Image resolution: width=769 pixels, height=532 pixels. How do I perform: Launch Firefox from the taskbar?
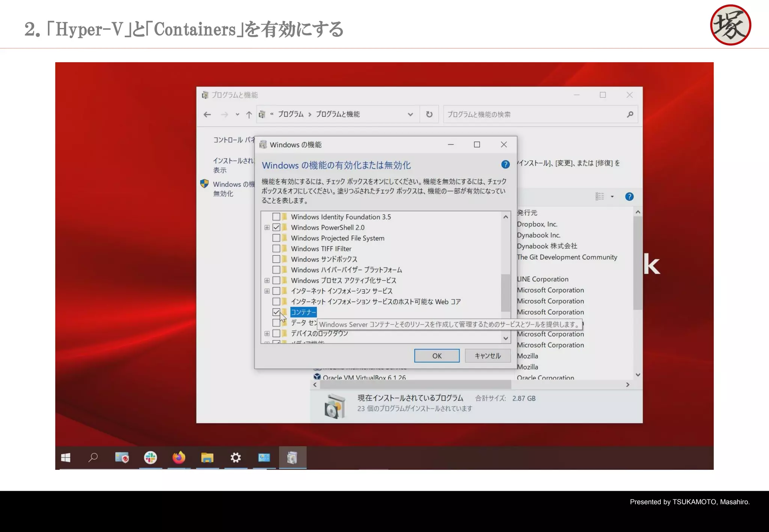[179, 458]
